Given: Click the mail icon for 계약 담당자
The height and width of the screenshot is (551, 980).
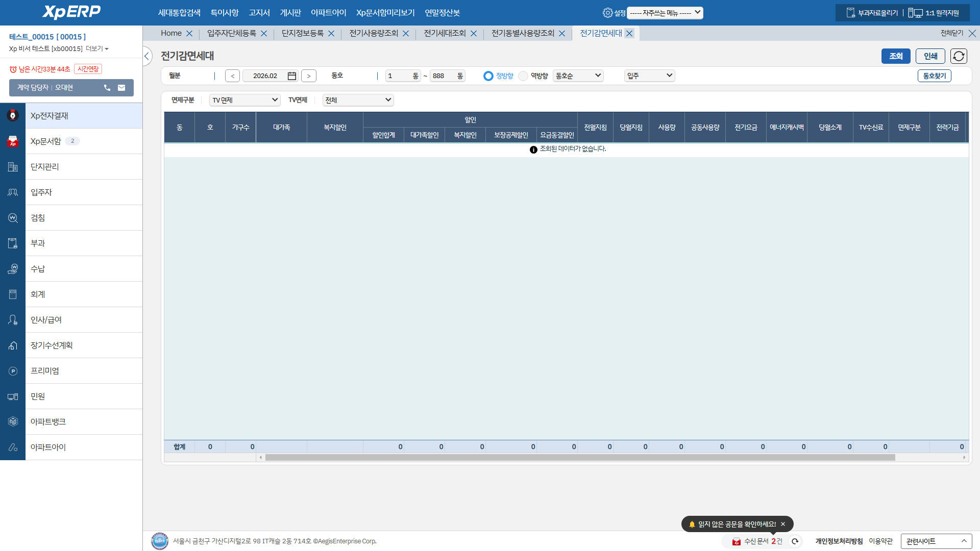Looking at the screenshot, I should (121, 88).
